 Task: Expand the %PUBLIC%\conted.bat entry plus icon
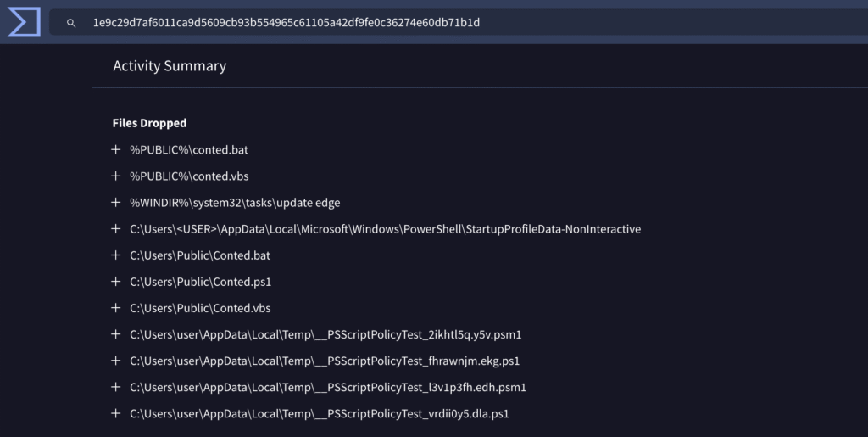[116, 149]
